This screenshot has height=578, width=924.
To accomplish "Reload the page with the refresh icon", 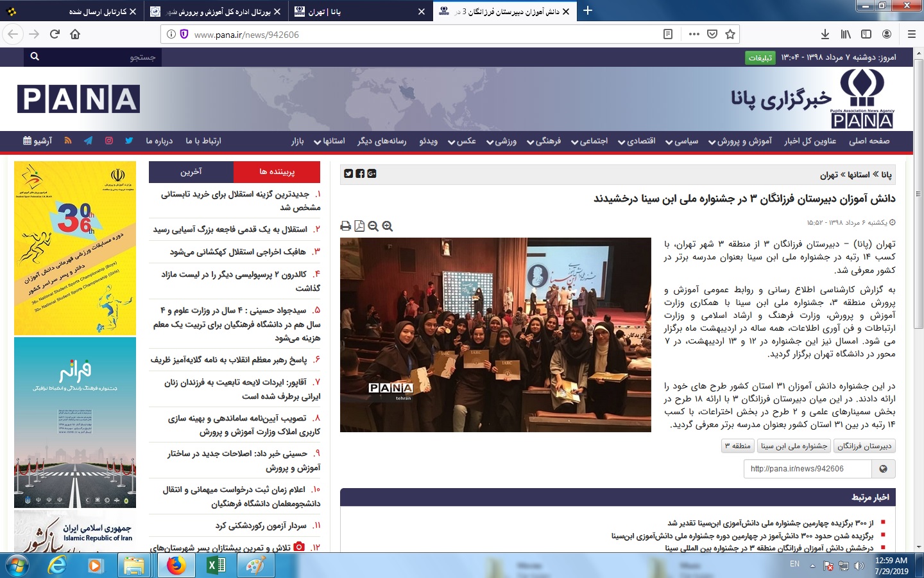I will pyautogui.click(x=55, y=34).
